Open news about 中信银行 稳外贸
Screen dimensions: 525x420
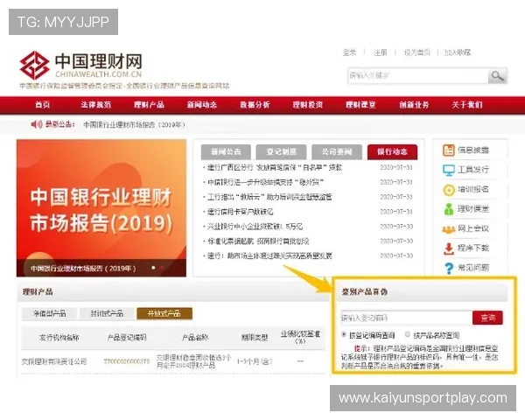coord(265,182)
